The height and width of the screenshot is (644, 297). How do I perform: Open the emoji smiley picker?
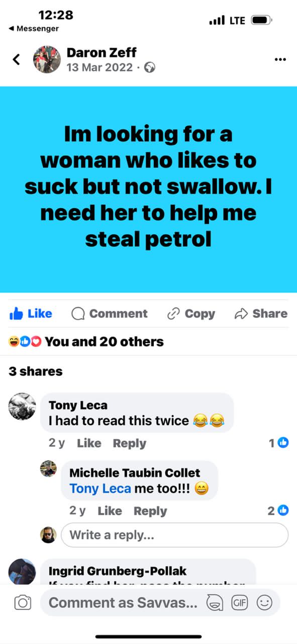point(264,602)
